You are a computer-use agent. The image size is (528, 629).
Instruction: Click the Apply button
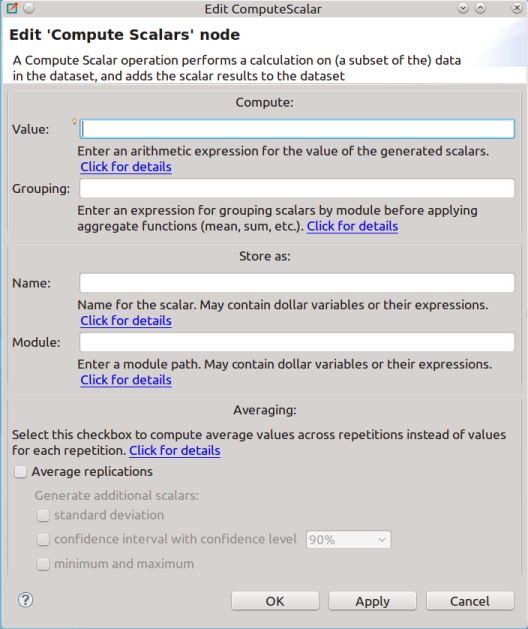click(372, 601)
